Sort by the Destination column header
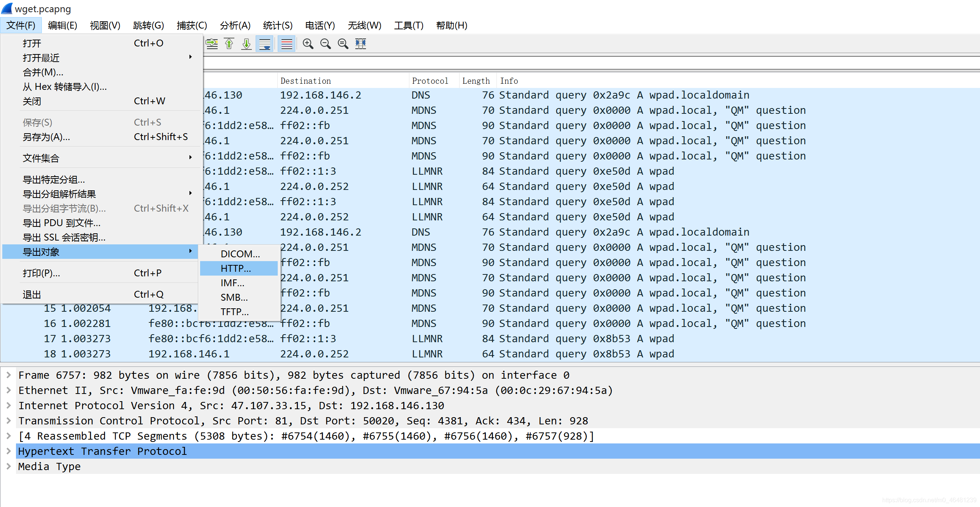The height and width of the screenshot is (507, 980). 343,81
